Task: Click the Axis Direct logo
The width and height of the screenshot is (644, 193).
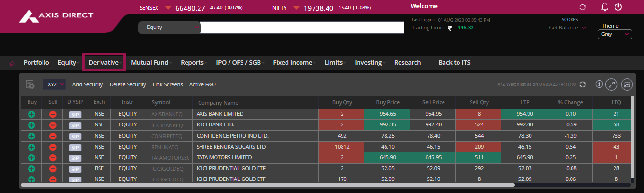Action: [x=56, y=15]
